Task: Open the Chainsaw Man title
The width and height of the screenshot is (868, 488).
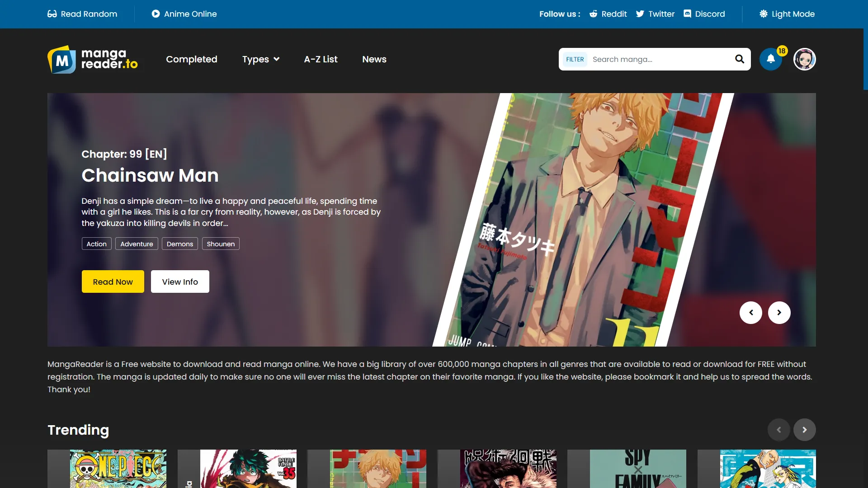Action: [150, 175]
